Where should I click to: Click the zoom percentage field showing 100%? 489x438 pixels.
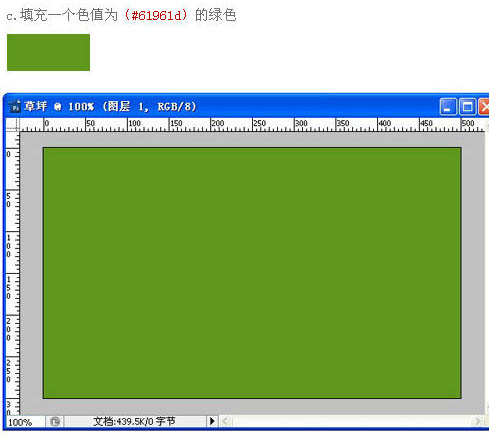[25, 422]
